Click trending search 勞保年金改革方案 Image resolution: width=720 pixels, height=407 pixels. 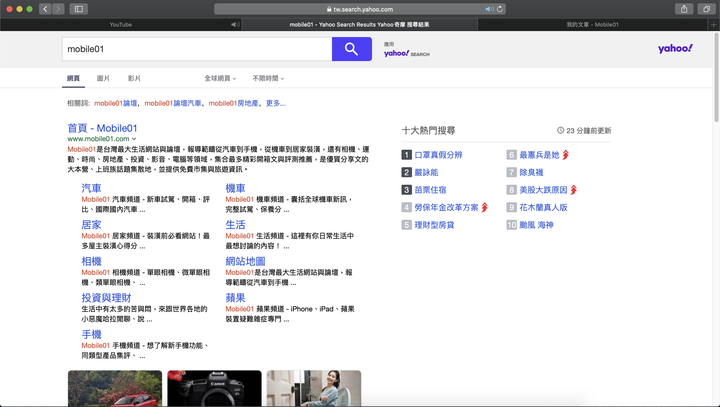pyautogui.click(x=446, y=207)
